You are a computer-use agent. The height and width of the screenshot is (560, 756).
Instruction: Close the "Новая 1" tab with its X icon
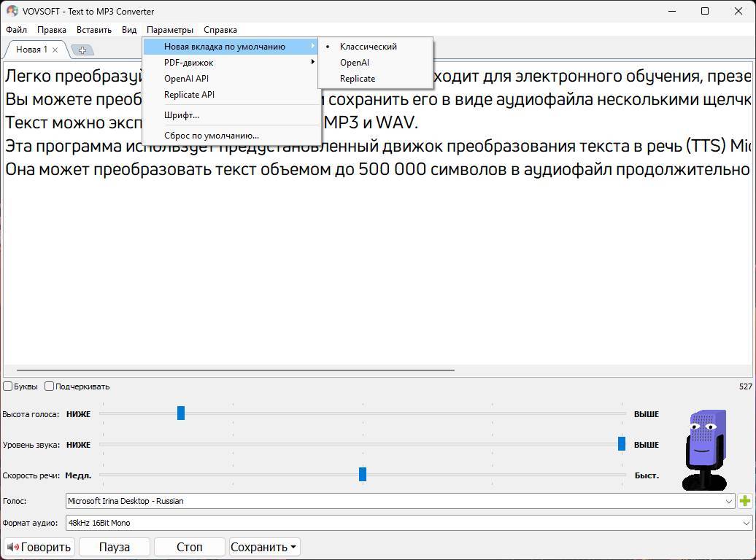tap(55, 50)
